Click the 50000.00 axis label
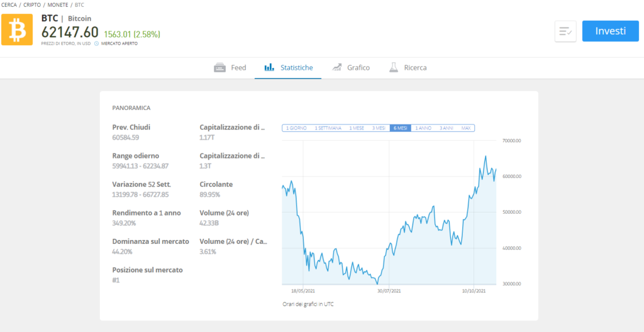644x332 pixels. coord(512,213)
